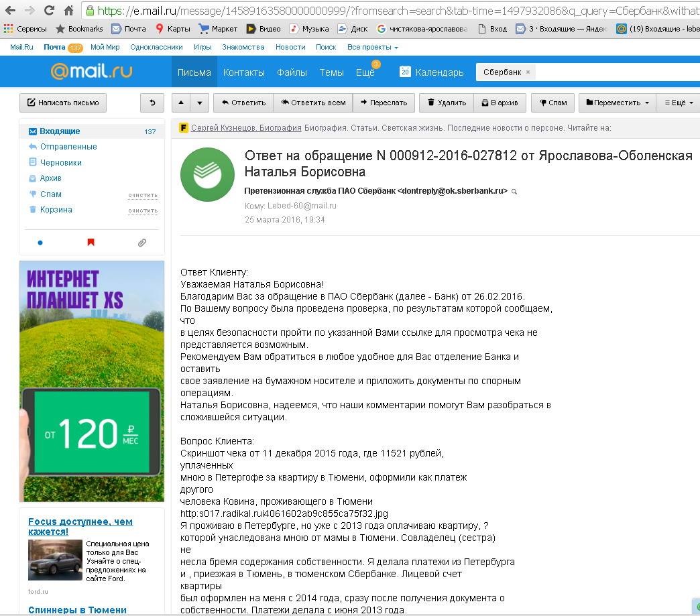Click the Ответить button

point(243,103)
